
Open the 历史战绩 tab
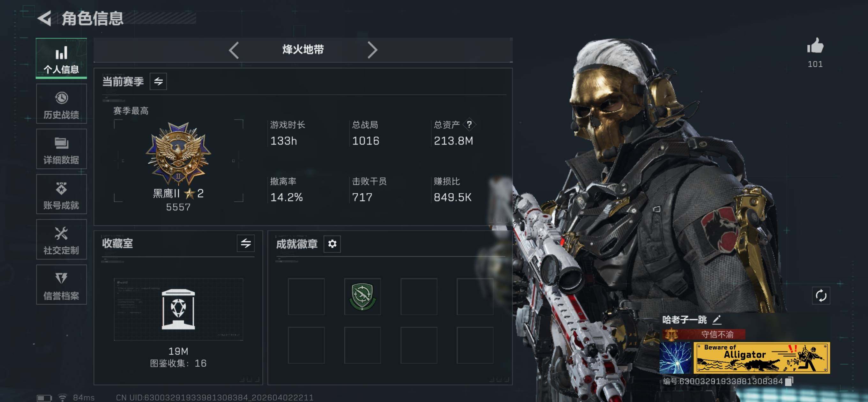[61, 104]
